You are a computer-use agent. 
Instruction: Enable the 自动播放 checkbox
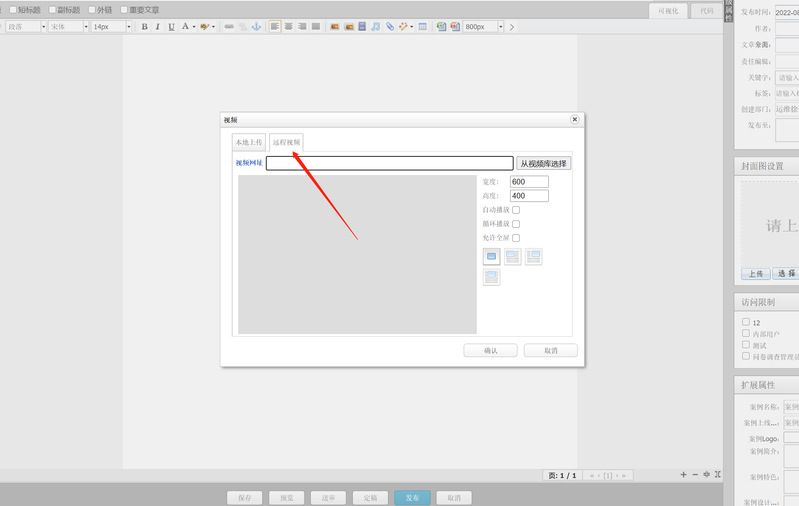point(516,210)
